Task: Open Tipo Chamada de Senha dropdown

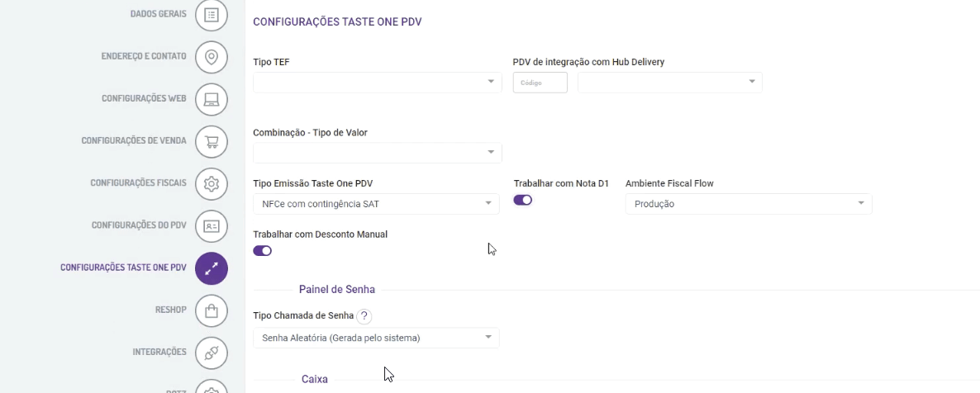Action: tap(376, 338)
